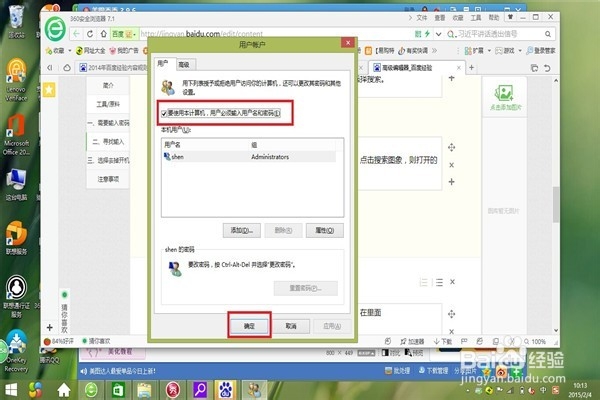
Task: Click the cloud icon beside the tab bar
Action: pos(67,68)
